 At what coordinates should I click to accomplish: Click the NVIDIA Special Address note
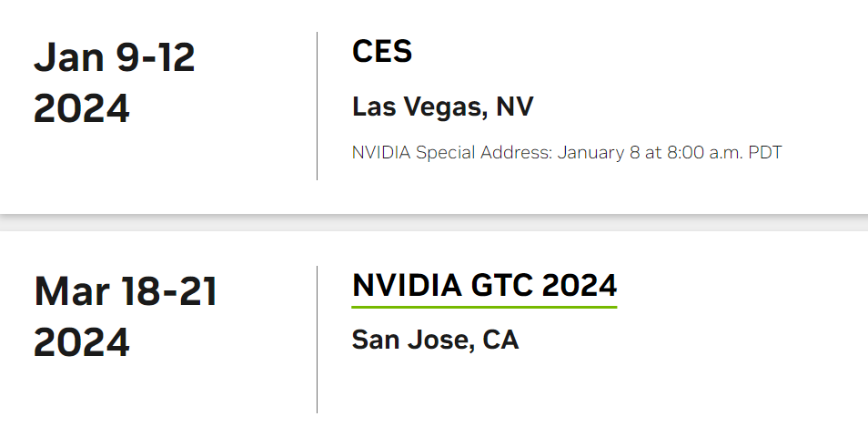point(566,152)
